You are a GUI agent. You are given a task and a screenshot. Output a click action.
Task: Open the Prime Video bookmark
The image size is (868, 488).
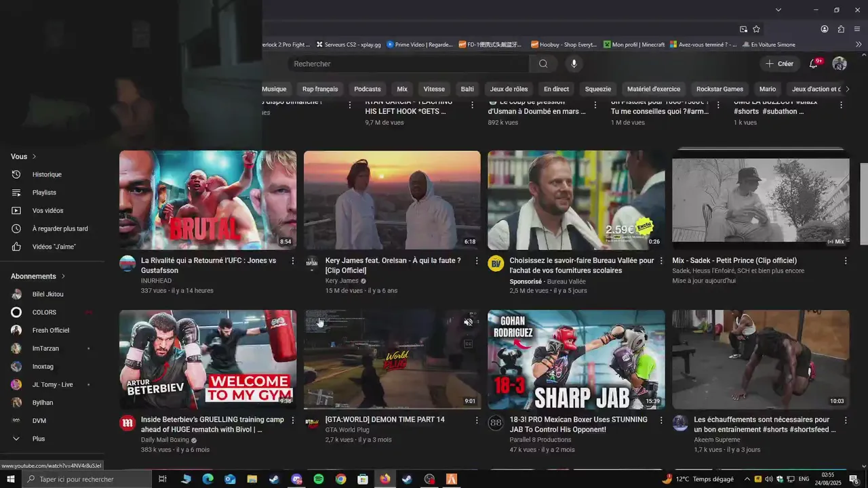click(x=420, y=45)
